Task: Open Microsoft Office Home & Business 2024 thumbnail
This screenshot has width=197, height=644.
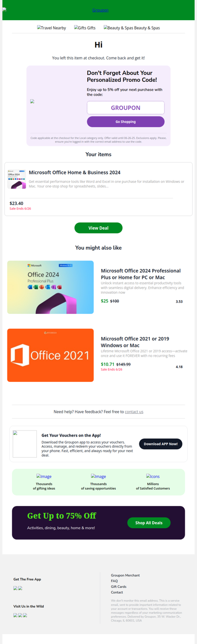Action: click(x=17, y=179)
